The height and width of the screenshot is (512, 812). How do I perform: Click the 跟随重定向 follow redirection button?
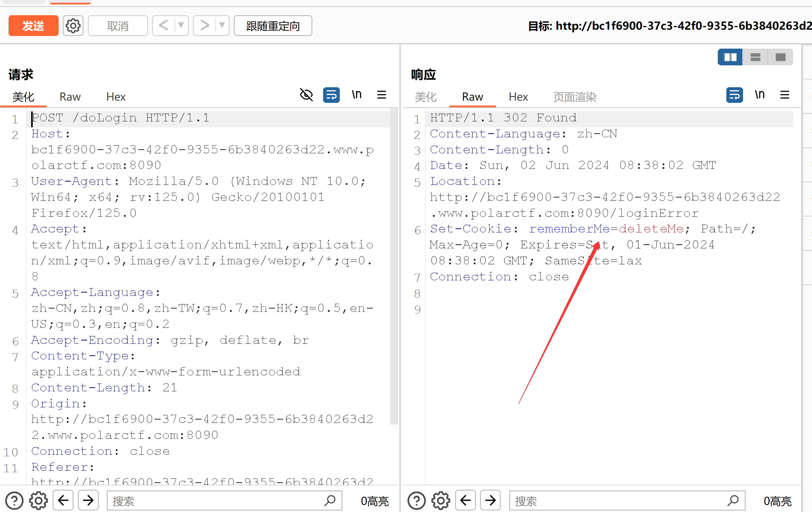click(x=273, y=26)
